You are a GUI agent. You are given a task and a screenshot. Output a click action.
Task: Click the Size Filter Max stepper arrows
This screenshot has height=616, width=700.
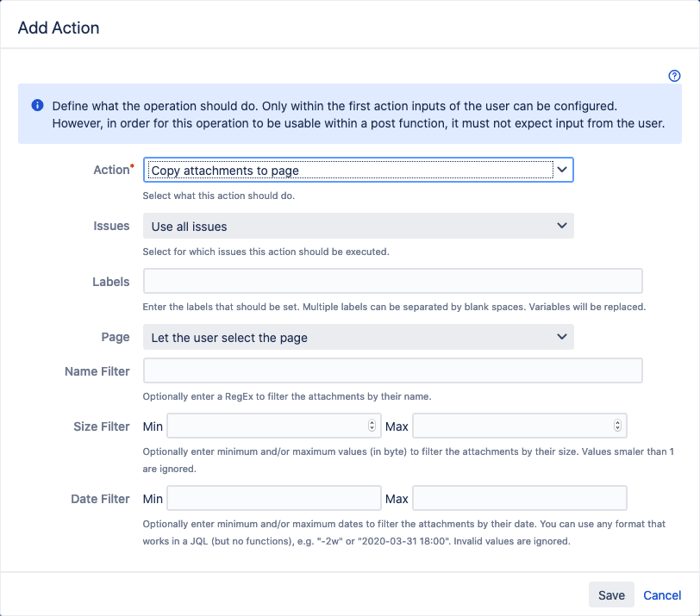[617, 426]
